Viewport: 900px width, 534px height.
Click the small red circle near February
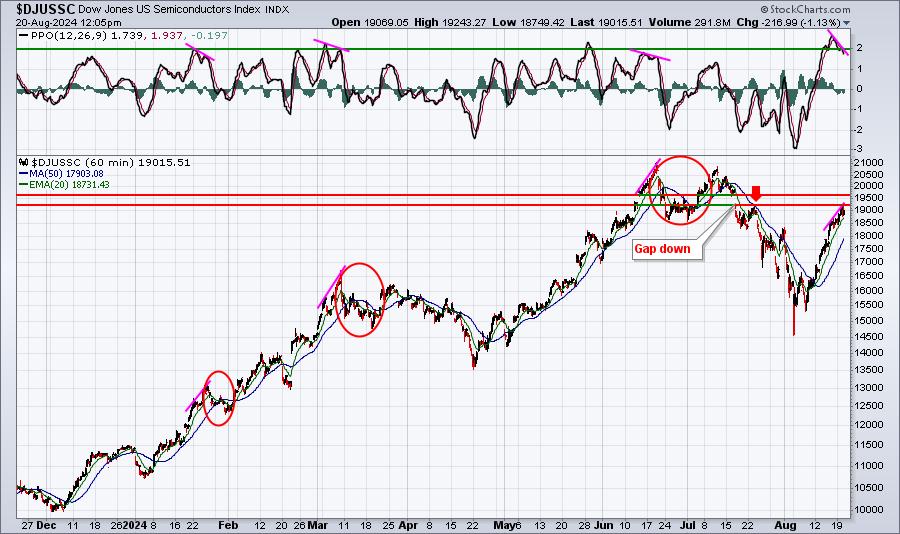[x=219, y=398]
